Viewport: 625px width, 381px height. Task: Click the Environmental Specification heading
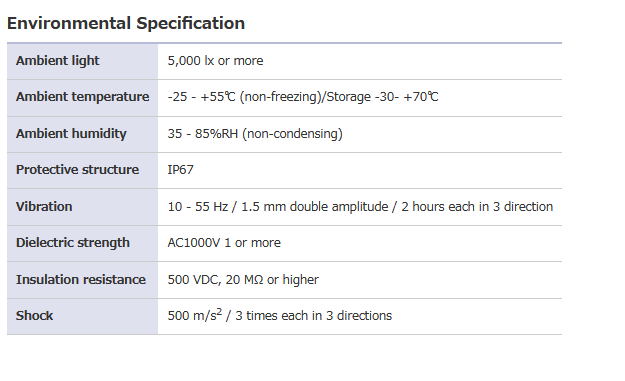tap(126, 23)
